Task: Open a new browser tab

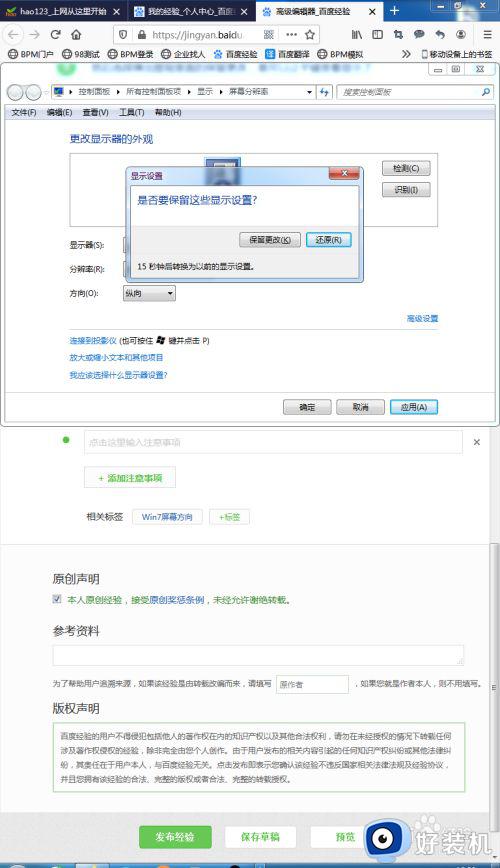Action: (x=394, y=11)
